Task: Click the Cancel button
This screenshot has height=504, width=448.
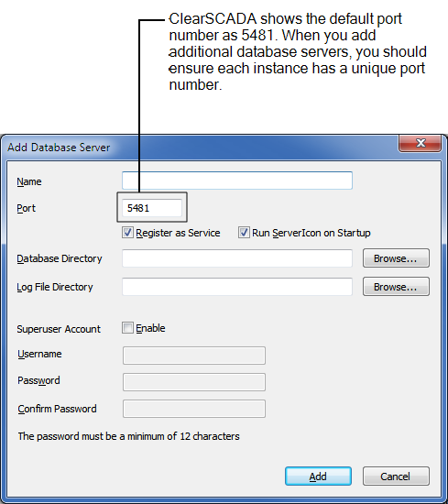Action: coord(396,476)
